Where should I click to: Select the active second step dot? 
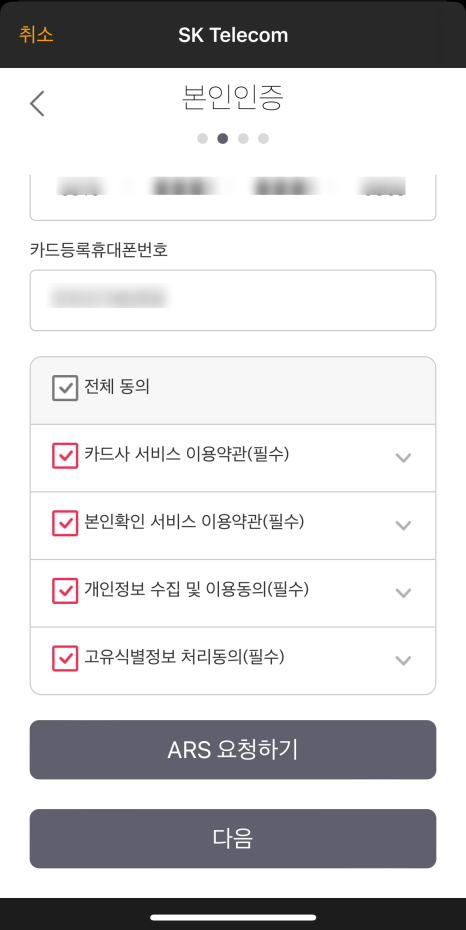[x=223, y=138]
